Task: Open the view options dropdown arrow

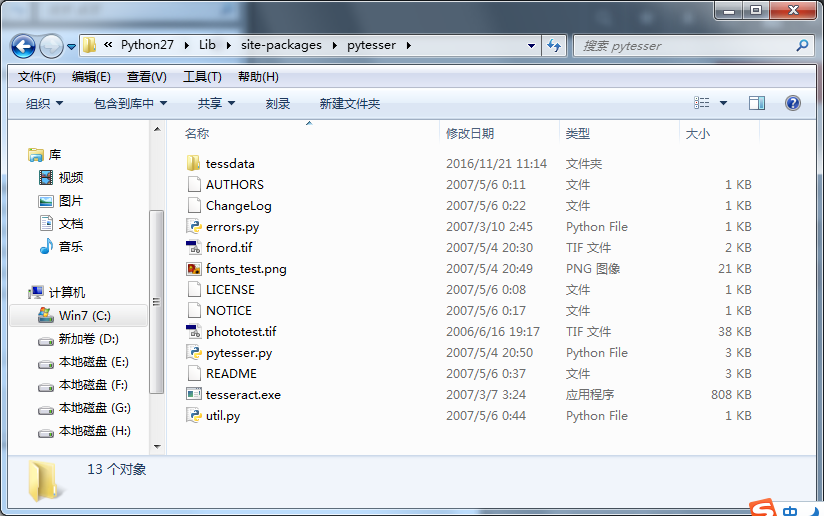Action: point(723,103)
